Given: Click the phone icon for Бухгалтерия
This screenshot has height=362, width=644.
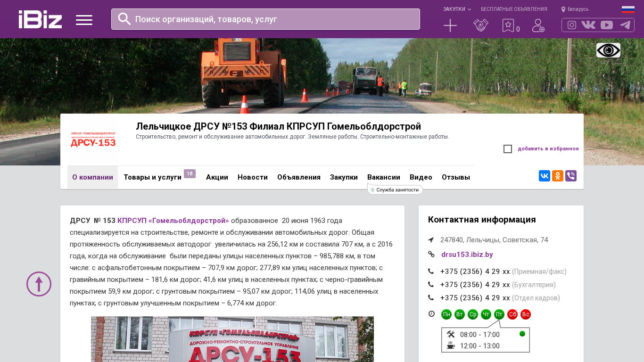Looking at the screenshot, I should (x=431, y=285).
